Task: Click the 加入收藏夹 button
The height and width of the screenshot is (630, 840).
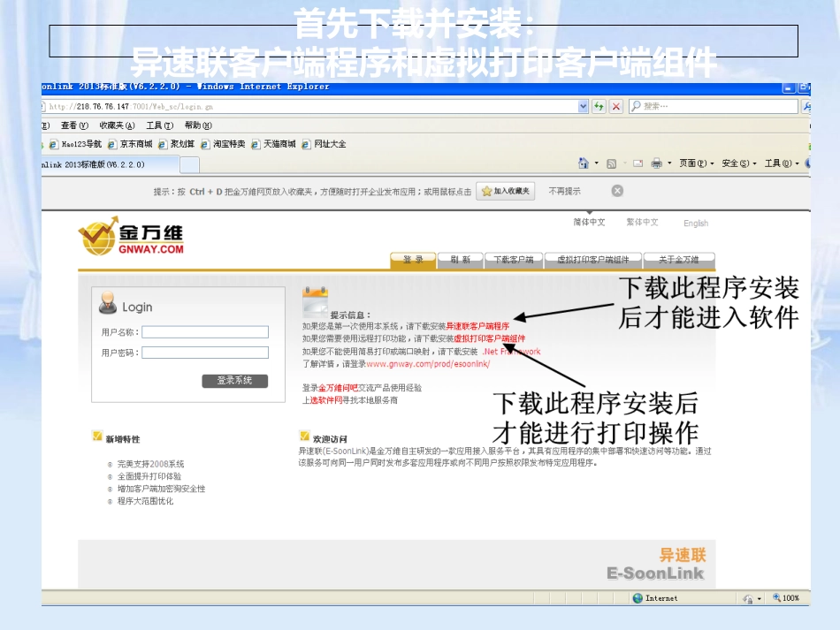Action: click(x=505, y=191)
